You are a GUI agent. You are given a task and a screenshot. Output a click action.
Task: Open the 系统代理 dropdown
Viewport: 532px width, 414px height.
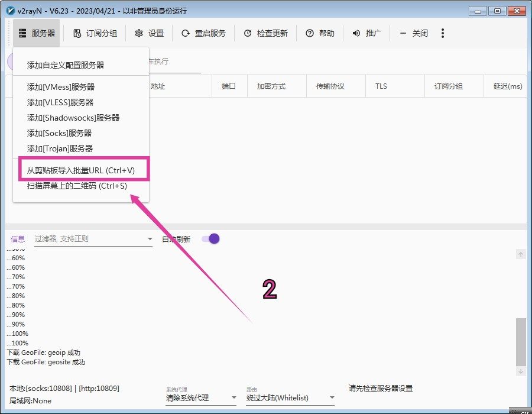(201, 397)
